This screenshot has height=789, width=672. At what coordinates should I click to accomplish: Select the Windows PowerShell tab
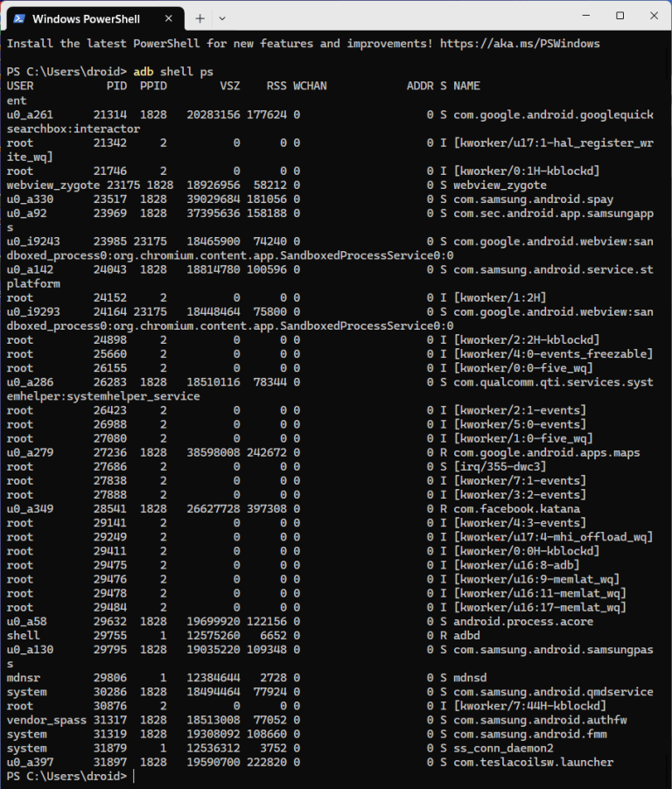87,17
